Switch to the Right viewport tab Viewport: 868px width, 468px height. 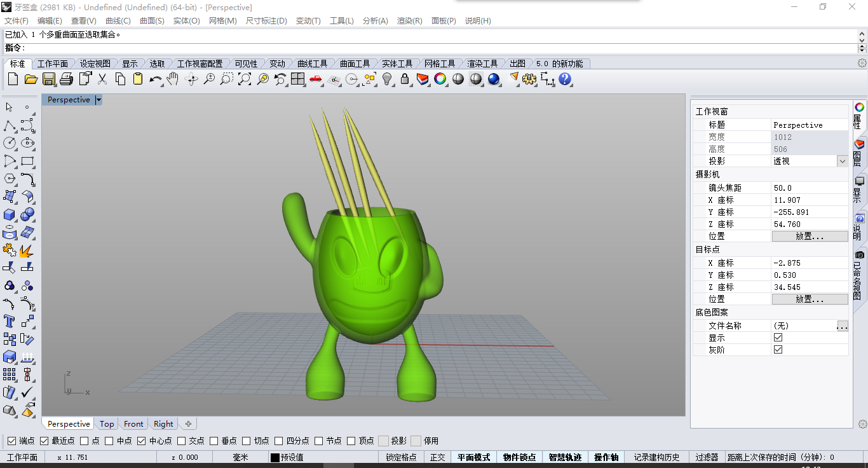[x=163, y=424]
